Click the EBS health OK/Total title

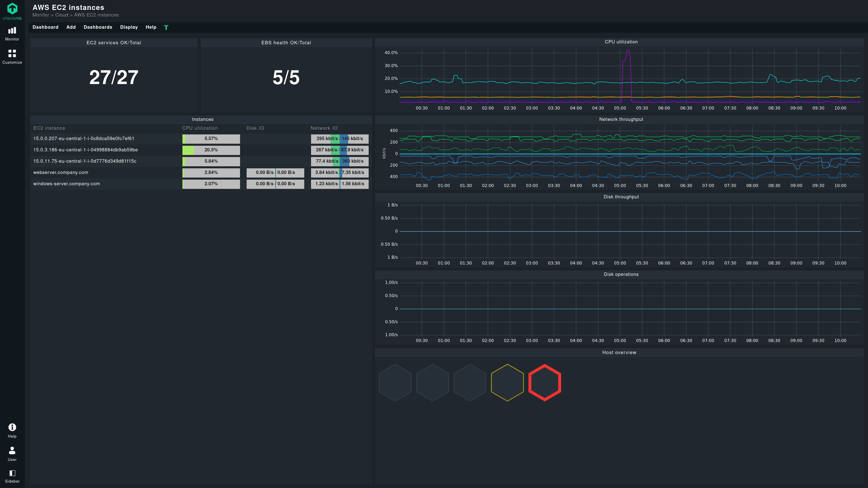pyautogui.click(x=286, y=43)
